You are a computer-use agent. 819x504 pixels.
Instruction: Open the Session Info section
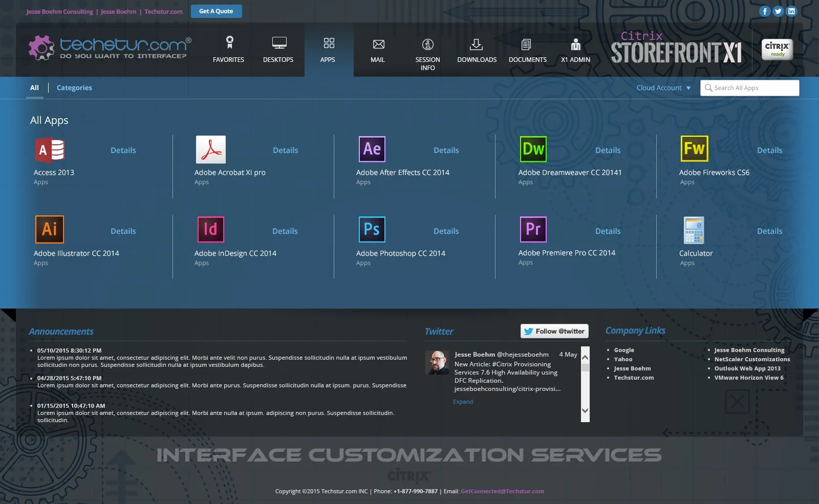pos(428,54)
